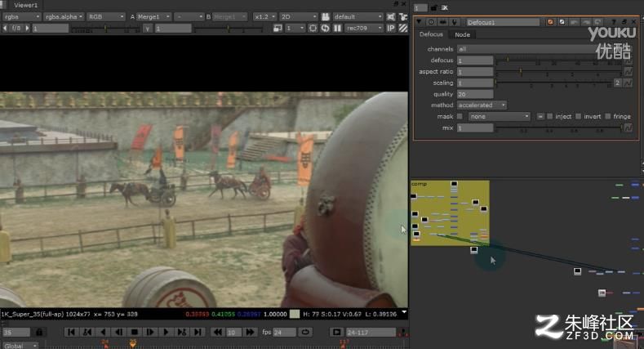Skip backward by the frame increment
The height and width of the screenshot is (349, 644).
pos(218,332)
